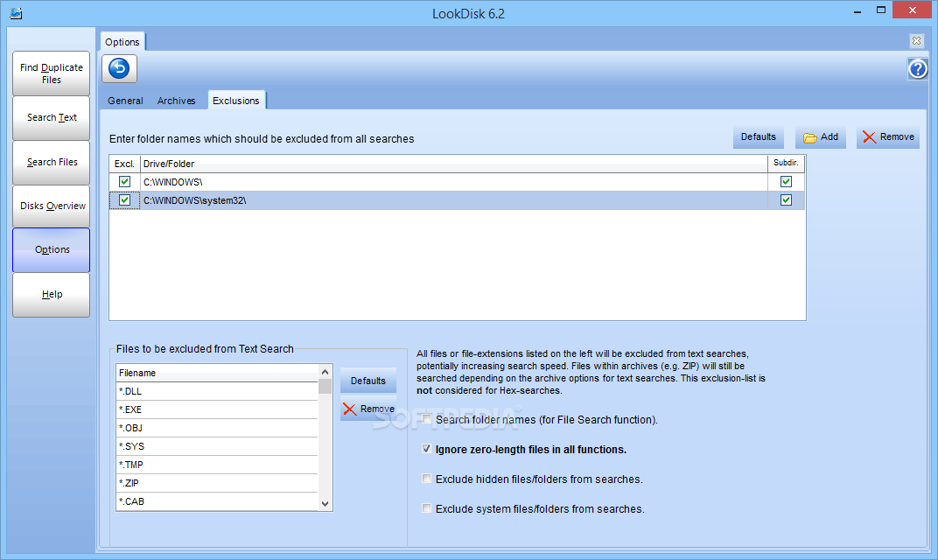Select *.CAB in the filename list
The width and height of the screenshot is (938, 560).
pos(217,501)
